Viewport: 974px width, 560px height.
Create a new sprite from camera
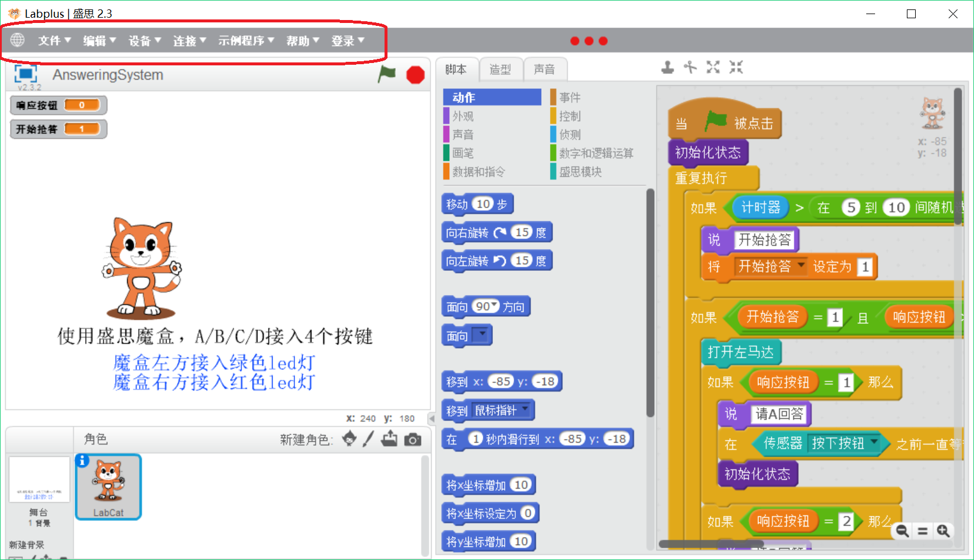pyautogui.click(x=413, y=439)
